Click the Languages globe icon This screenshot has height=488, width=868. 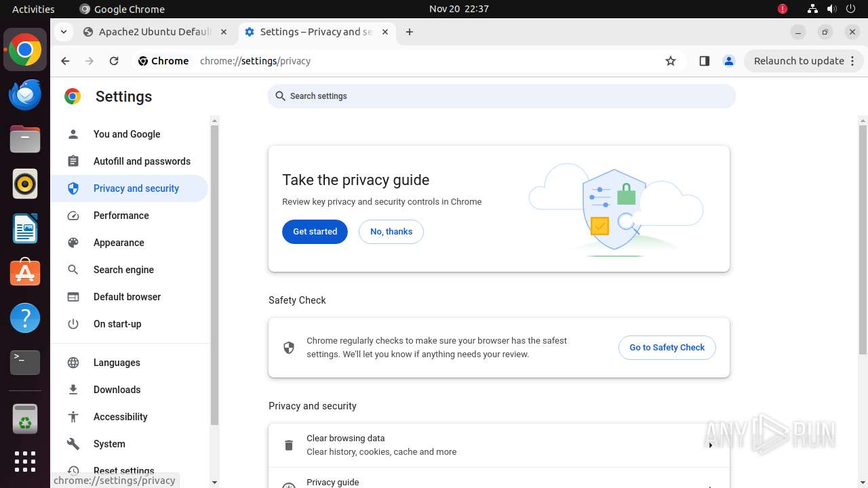73,363
